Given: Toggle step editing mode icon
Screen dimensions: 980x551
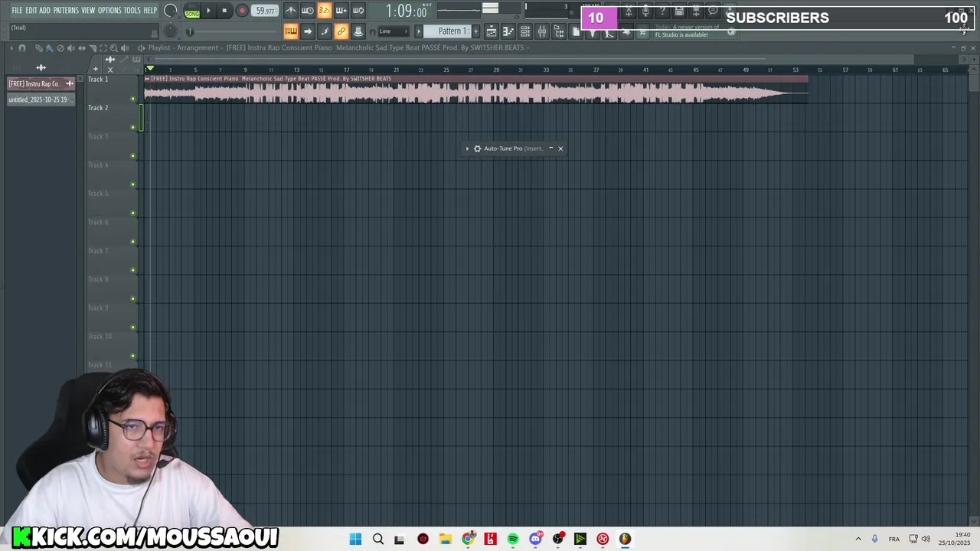Looking at the screenshot, I should (x=325, y=31).
